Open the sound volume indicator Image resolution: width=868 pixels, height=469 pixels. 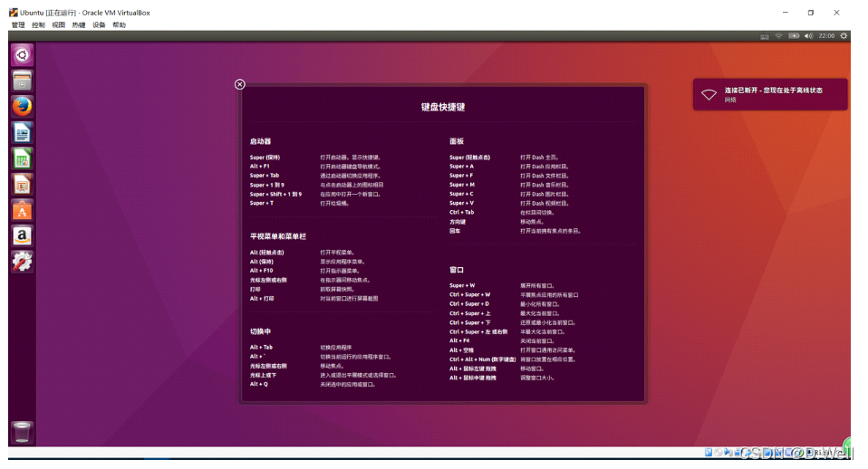[809, 36]
